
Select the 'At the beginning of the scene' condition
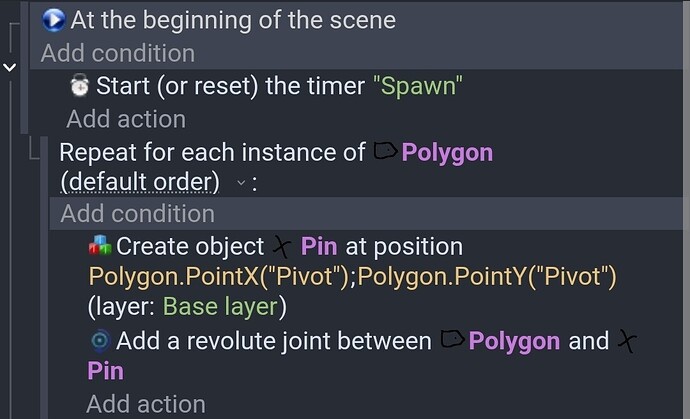pyautogui.click(x=233, y=20)
